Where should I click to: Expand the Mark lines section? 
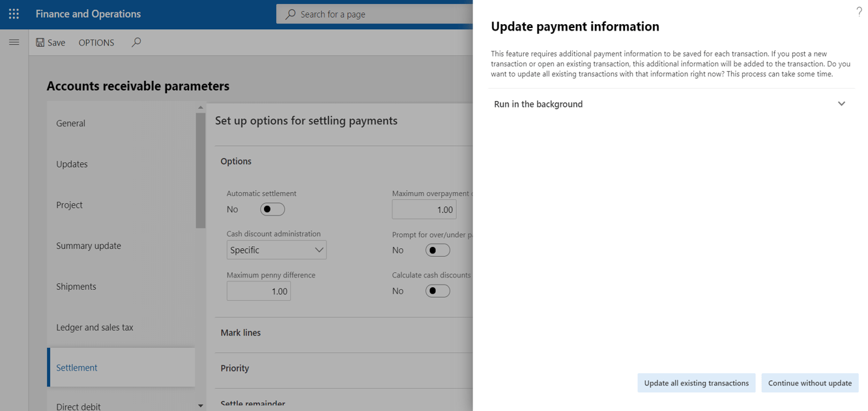(x=240, y=333)
